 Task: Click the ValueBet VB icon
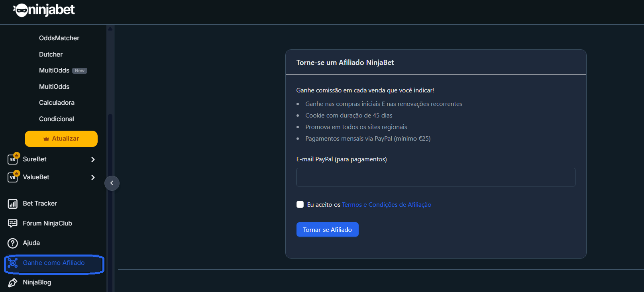pos(13,177)
